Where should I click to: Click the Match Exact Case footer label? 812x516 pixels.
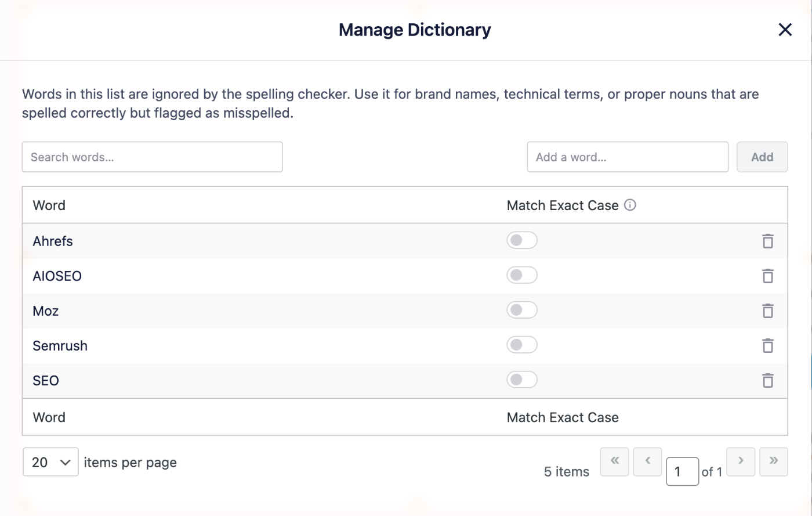pyautogui.click(x=563, y=417)
